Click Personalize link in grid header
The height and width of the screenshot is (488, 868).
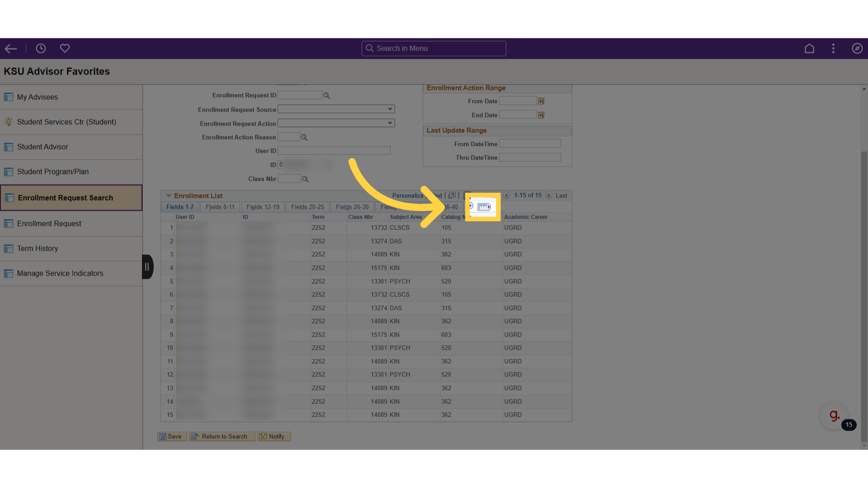tap(408, 196)
